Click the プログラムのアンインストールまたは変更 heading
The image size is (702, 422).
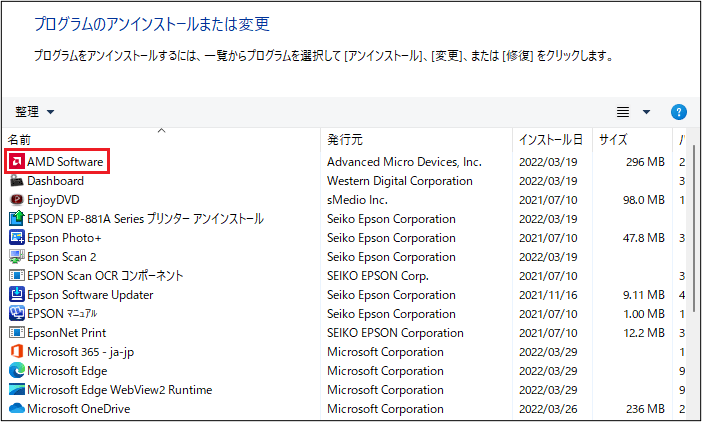pyautogui.click(x=152, y=24)
